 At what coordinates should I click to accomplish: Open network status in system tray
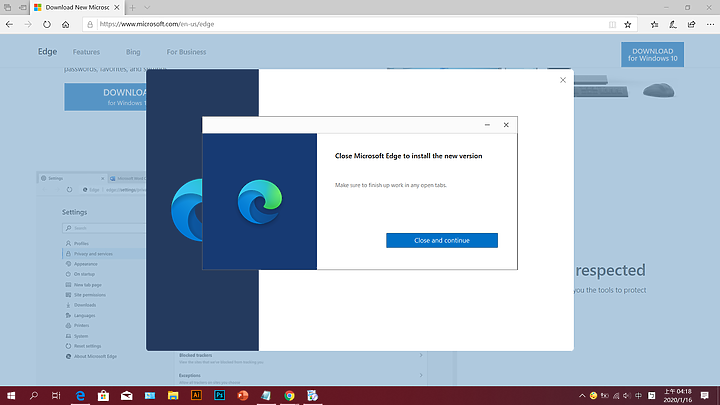pyautogui.click(x=616, y=395)
